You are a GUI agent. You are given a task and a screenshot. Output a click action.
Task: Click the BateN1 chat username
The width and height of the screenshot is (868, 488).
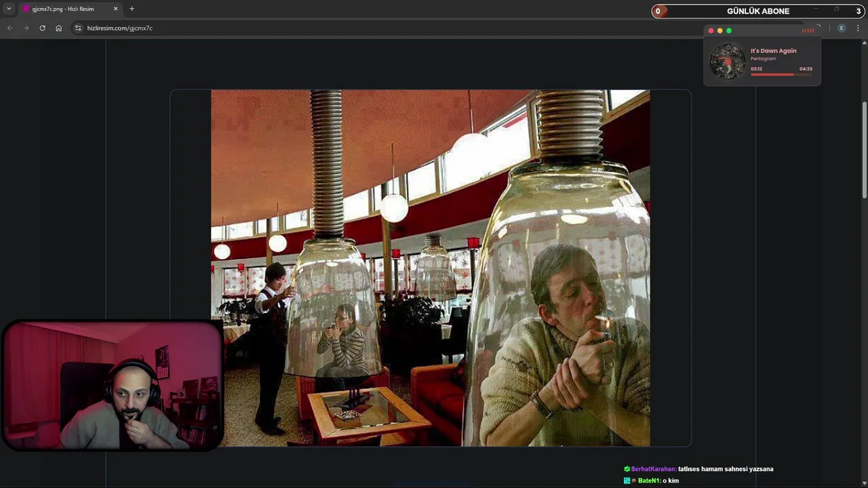point(648,481)
